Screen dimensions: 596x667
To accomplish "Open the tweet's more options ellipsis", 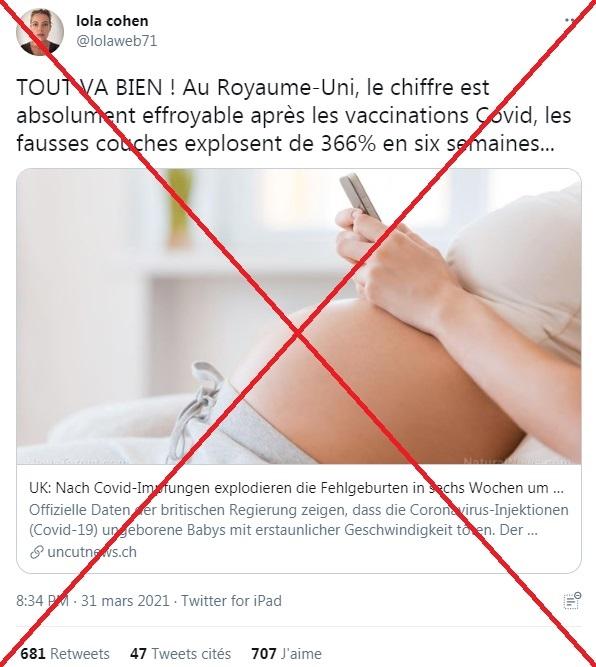I will point(570,20).
